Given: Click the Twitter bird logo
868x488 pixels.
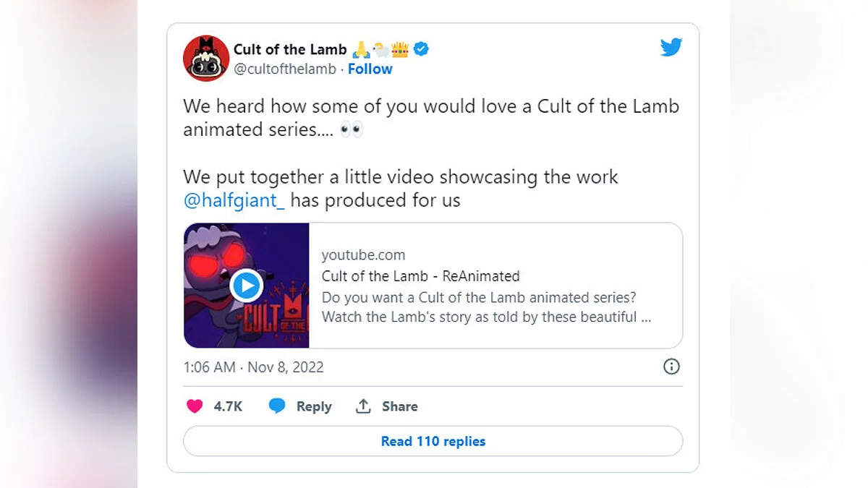Looking at the screenshot, I should point(671,48).
